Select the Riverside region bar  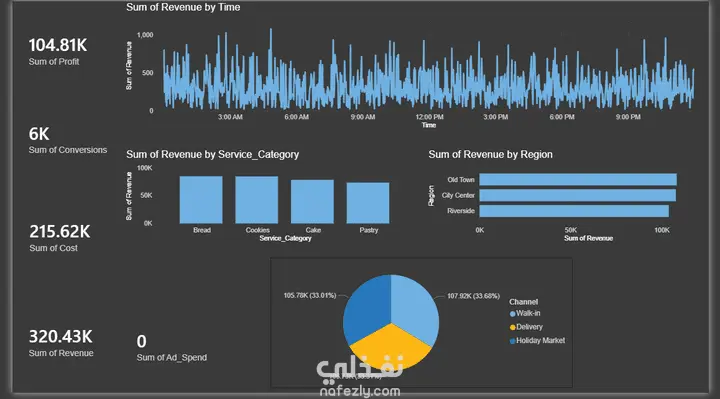574,211
